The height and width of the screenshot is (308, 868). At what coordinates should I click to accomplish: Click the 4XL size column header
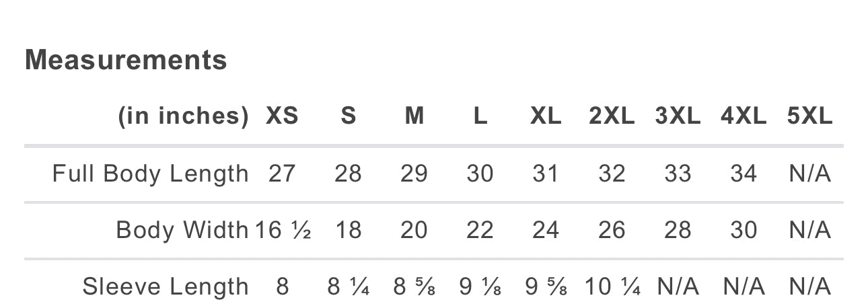[x=744, y=117]
